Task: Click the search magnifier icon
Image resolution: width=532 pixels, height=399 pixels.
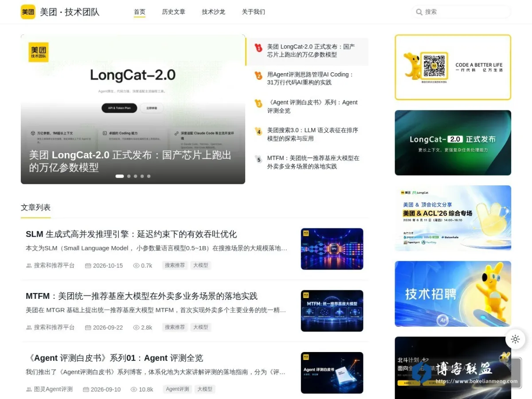Action: coord(419,12)
